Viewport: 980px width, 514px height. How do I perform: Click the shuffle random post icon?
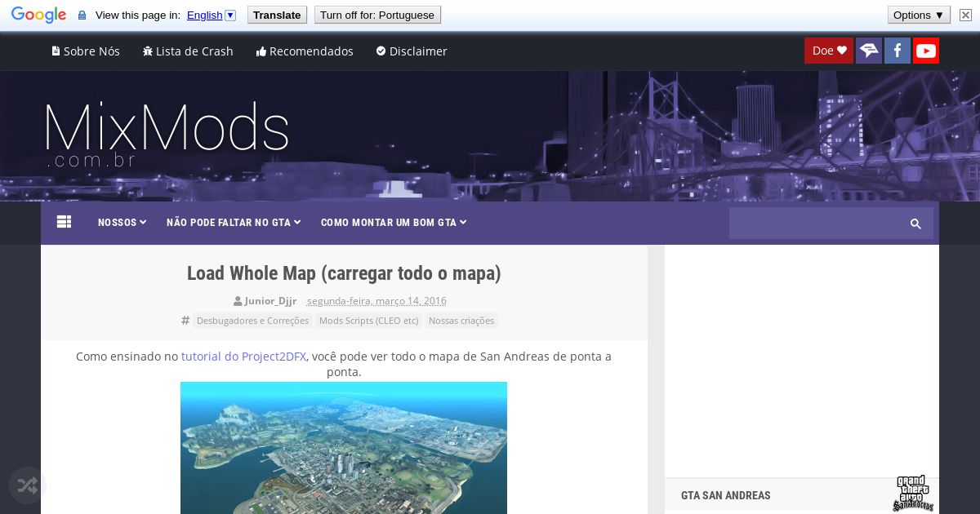(x=27, y=486)
